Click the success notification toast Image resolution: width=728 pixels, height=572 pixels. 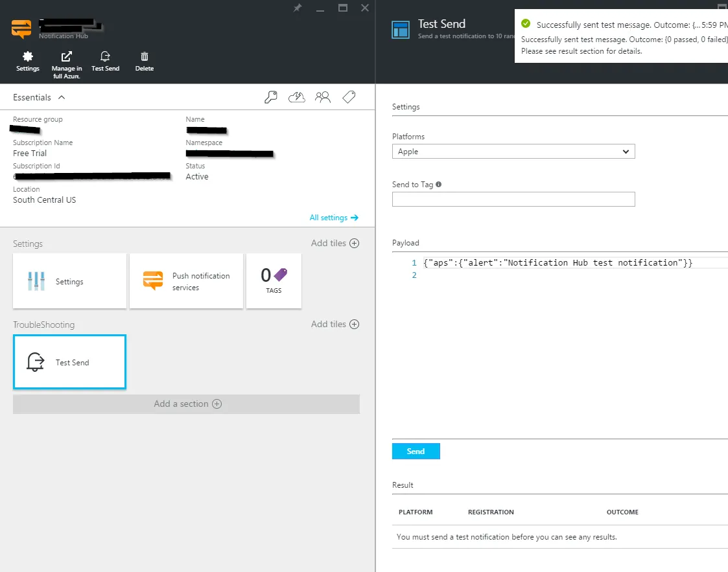coord(621,36)
